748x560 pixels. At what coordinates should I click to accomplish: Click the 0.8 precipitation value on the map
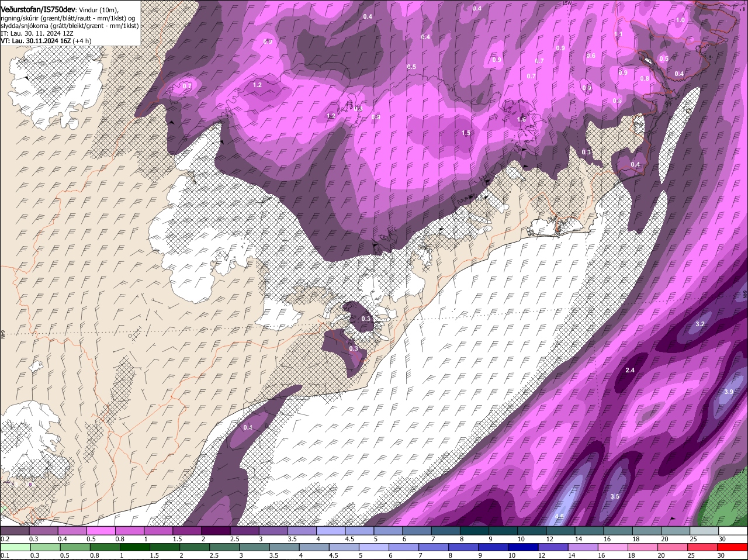point(645,78)
